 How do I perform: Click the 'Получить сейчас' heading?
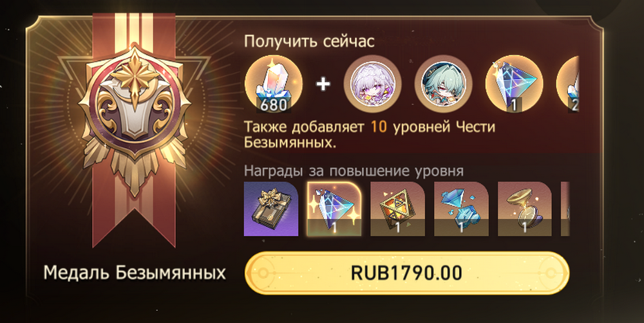309,41
